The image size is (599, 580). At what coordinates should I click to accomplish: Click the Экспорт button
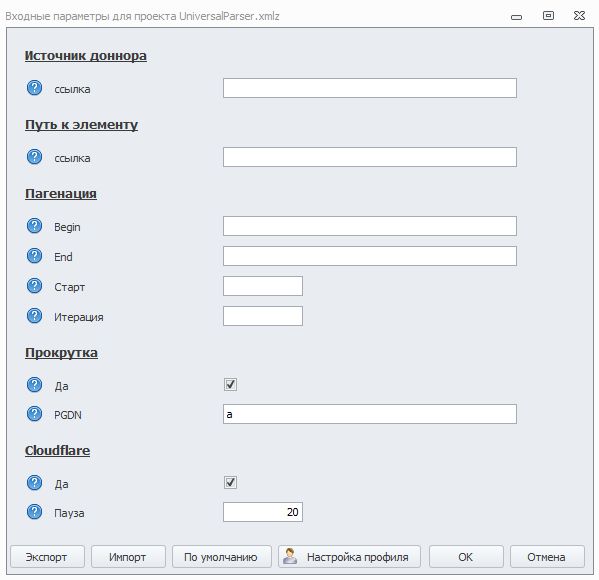(47, 557)
